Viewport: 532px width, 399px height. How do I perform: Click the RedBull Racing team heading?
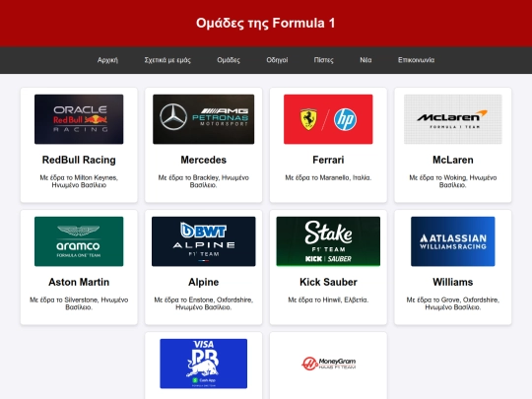pos(79,160)
